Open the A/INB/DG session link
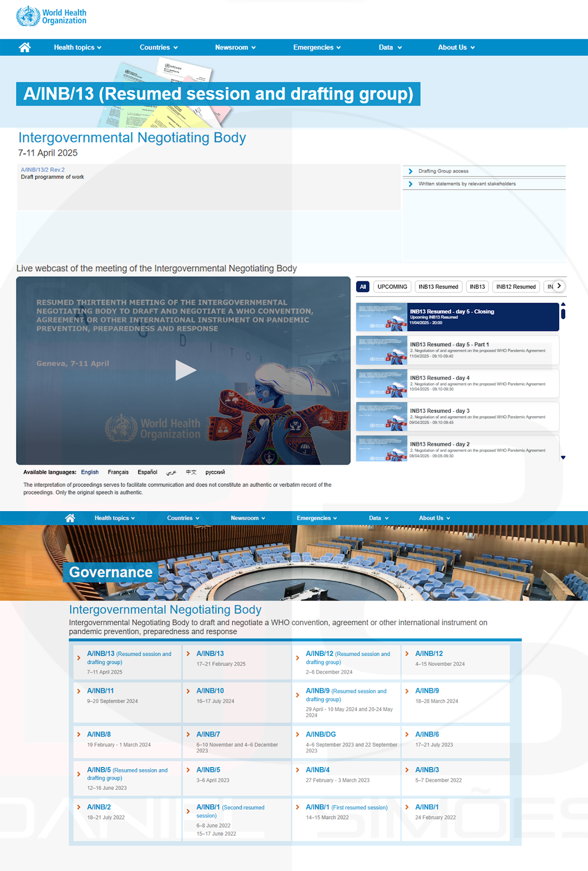 321,734
